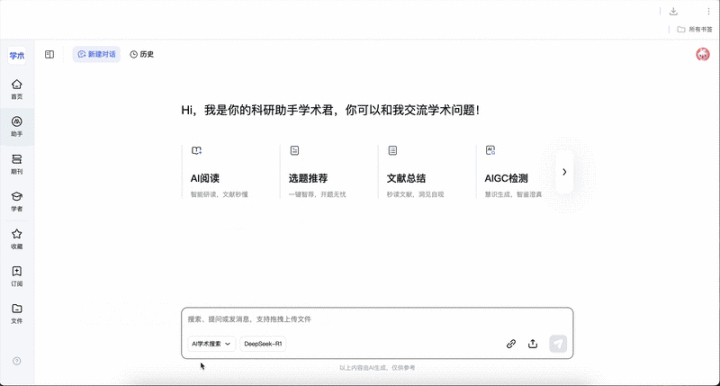Viewport: 720px width, 386px height.
Task: Click the greeting text 学术君
Action: pos(316,110)
